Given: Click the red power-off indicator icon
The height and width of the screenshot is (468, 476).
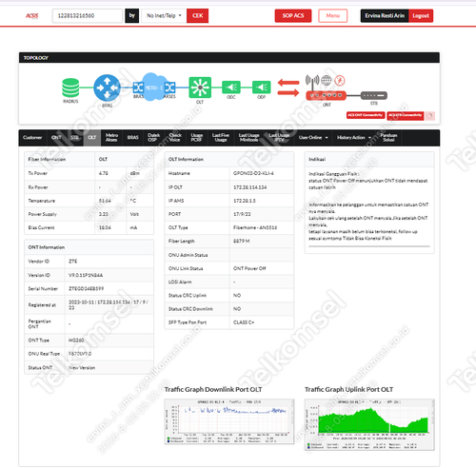Looking at the screenshot, I should [x=340, y=80].
